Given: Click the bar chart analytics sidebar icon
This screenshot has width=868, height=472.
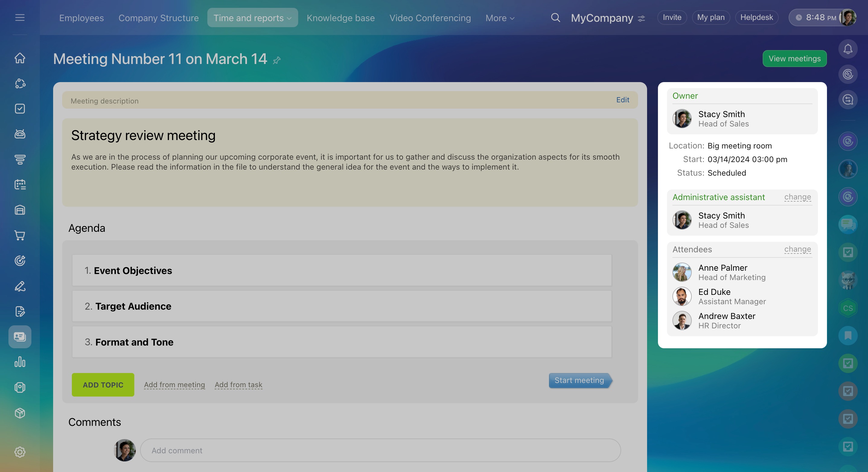Looking at the screenshot, I should pos(20,362).
